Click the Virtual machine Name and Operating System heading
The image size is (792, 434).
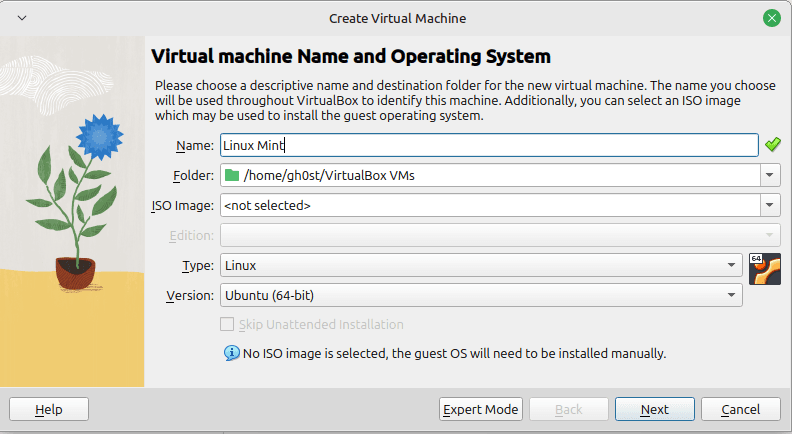351,56
